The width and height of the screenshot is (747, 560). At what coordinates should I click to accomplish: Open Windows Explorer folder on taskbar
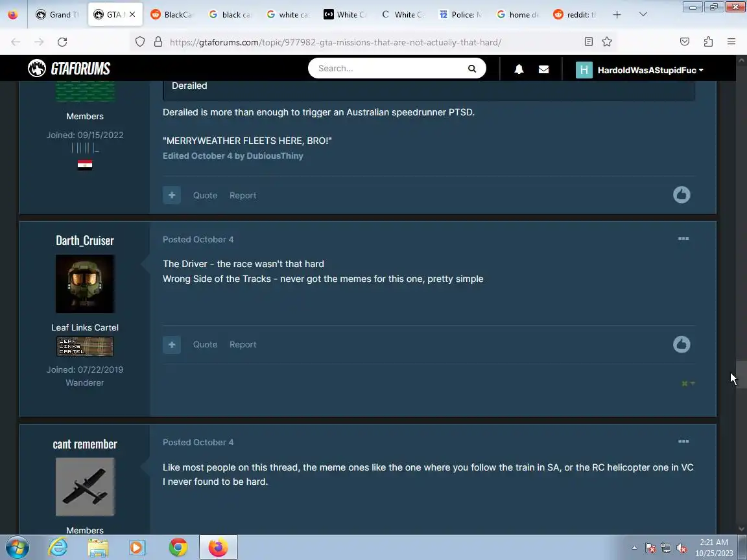click(98, 548)
